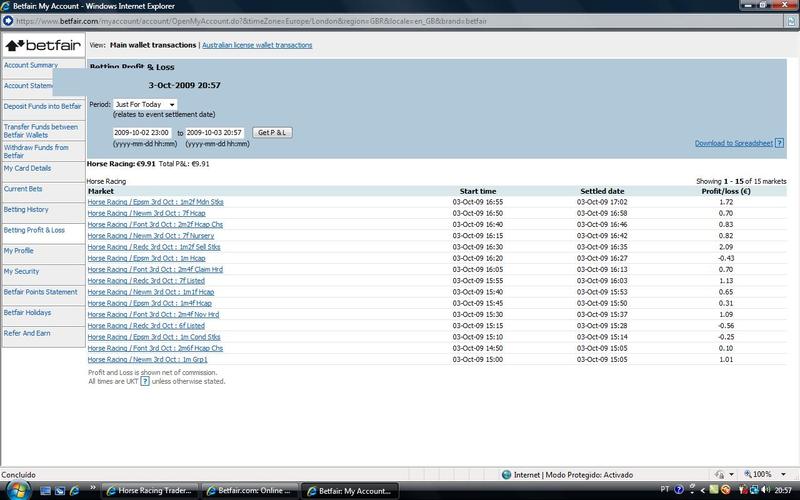Click the browser address bar URL
Image resolution: width=800 pixels, height=500 pixels.
click(x=251, y=21)
